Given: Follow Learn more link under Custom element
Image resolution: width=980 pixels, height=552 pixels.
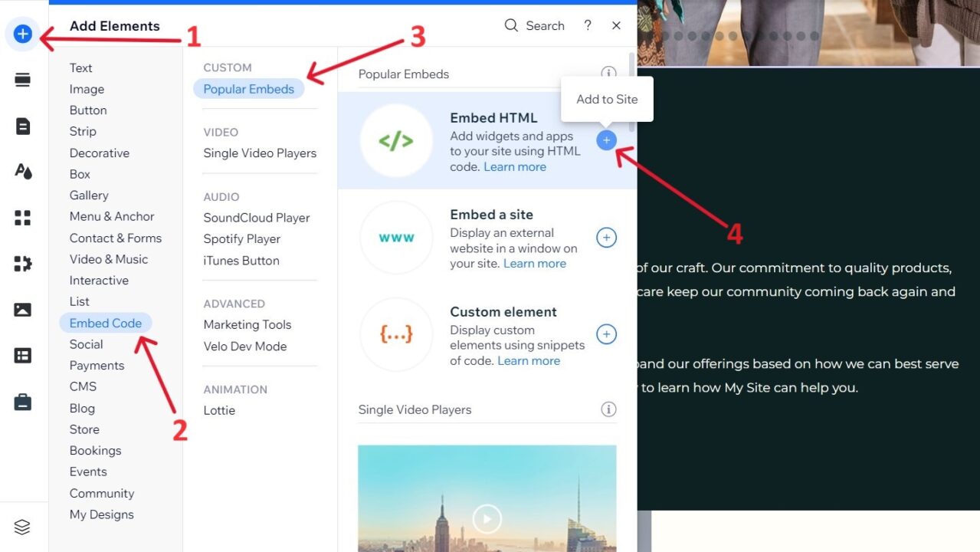Looking at the screenshot, I should click(x=529, y=360).
